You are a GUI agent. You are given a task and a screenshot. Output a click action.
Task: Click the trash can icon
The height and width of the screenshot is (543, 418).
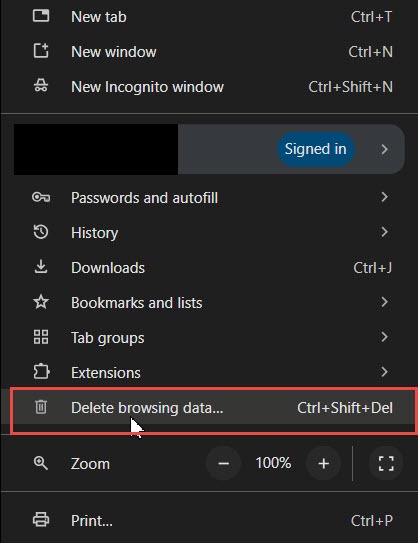(x=41, y=407)
